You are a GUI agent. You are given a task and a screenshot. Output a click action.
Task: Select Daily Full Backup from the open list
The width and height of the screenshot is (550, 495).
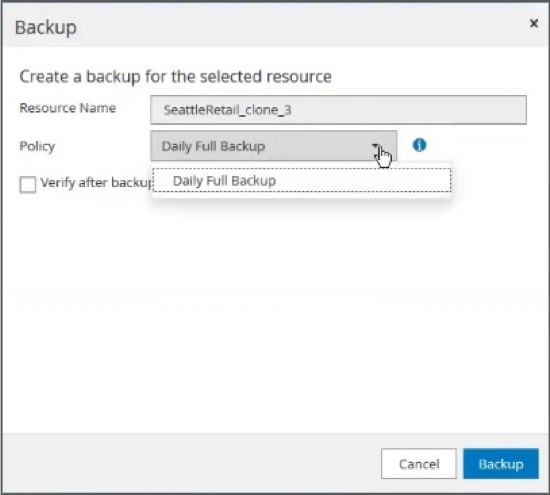coord(302,180)
